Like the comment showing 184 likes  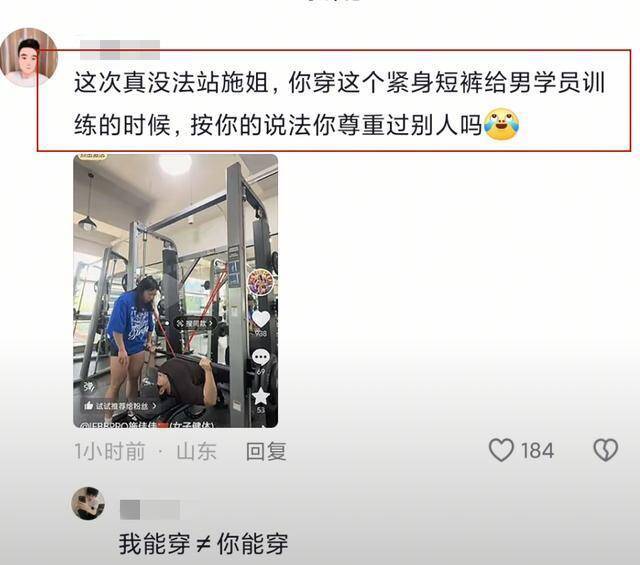click(501, 450)
